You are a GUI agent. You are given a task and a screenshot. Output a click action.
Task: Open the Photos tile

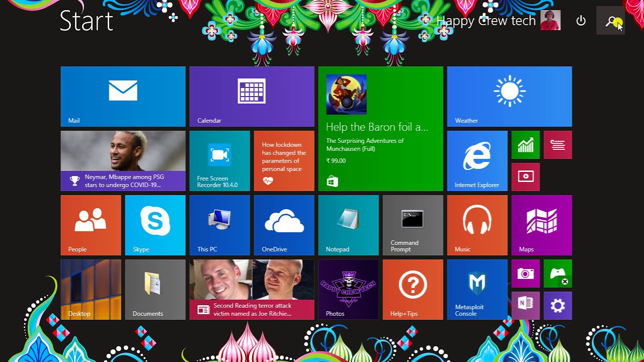pyautogui.click(x=348, y=290)
